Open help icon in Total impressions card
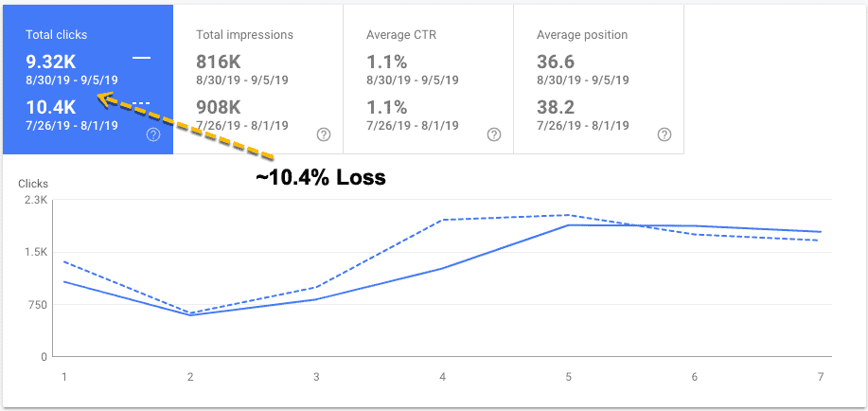 pyautogui.click(x=324, y=134)
